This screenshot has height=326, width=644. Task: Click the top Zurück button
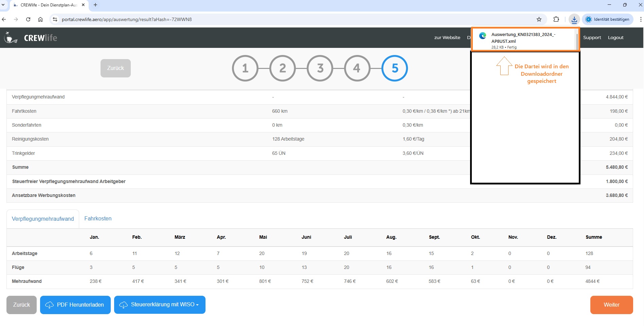[115, 68]
